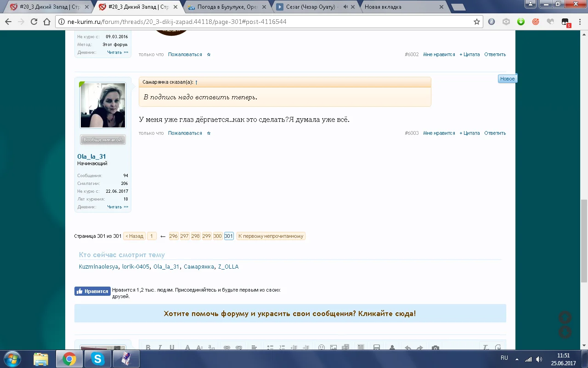Quote post #6002 using + Цитата
Viewport: 588px width, 368px height.
[469, 54]
